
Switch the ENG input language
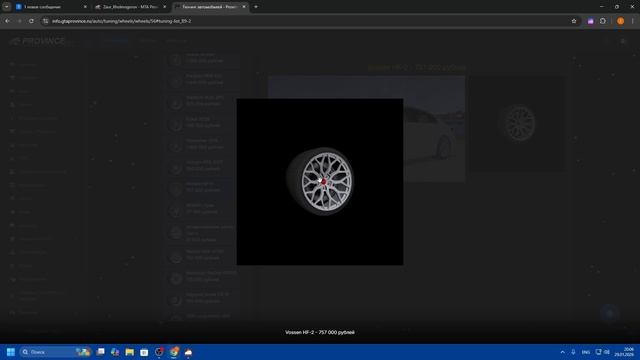click(x=586, y=352)
